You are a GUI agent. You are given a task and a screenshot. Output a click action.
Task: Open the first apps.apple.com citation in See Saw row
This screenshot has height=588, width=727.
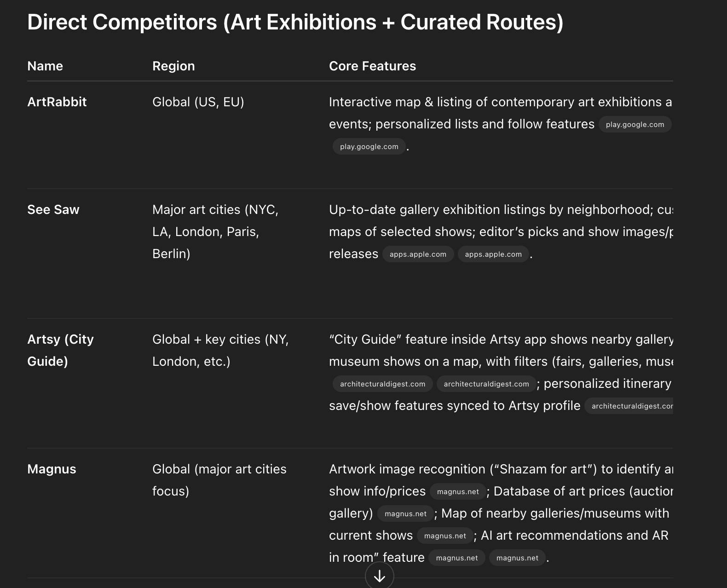[418, 254]
